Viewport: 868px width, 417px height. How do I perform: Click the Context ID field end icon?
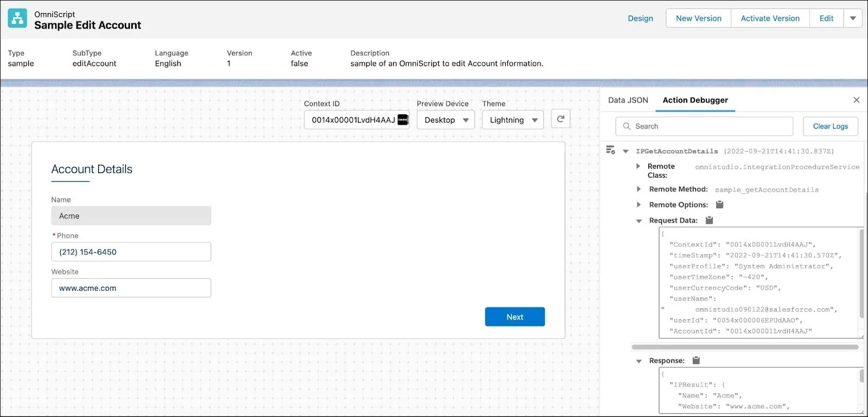pyautogui.click(x=403, y=120)
